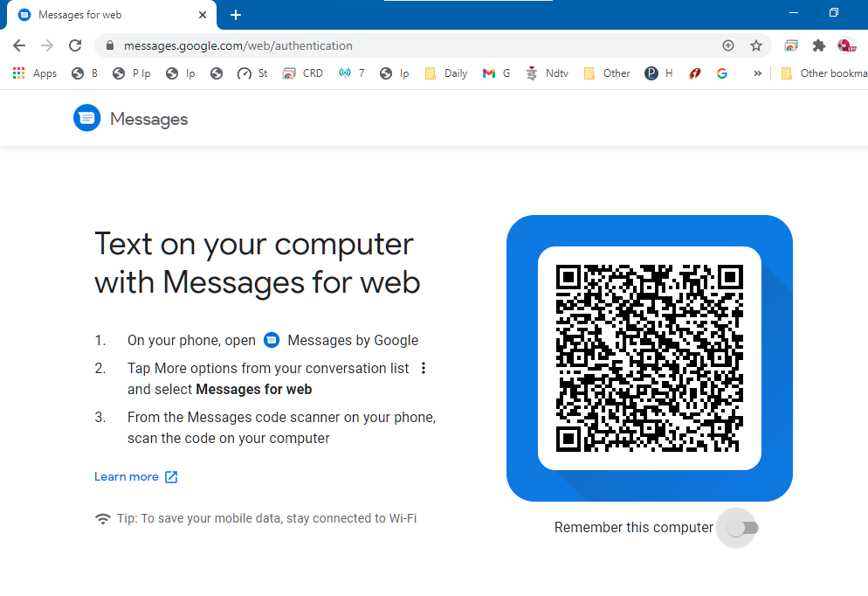Open the Apps shortcut in bookmarks bar
Viewport: 868px width, 596px height.
pos(34,73)
